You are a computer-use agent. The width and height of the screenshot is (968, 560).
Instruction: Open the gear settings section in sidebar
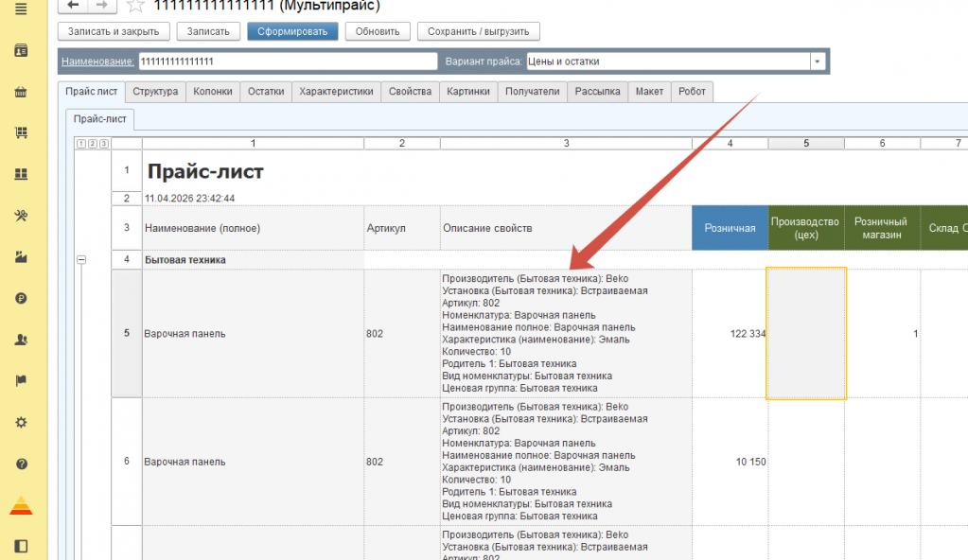click(21, 422)
